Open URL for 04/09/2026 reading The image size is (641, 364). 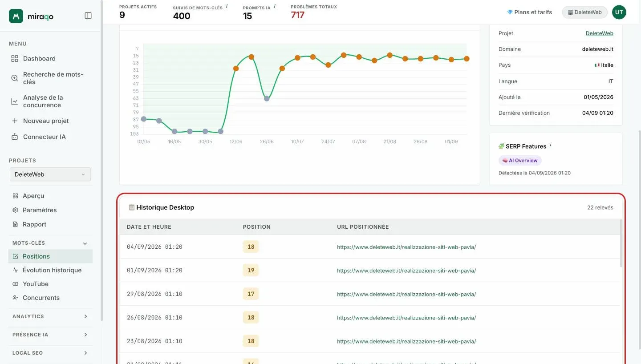click(x=406, y=247)
